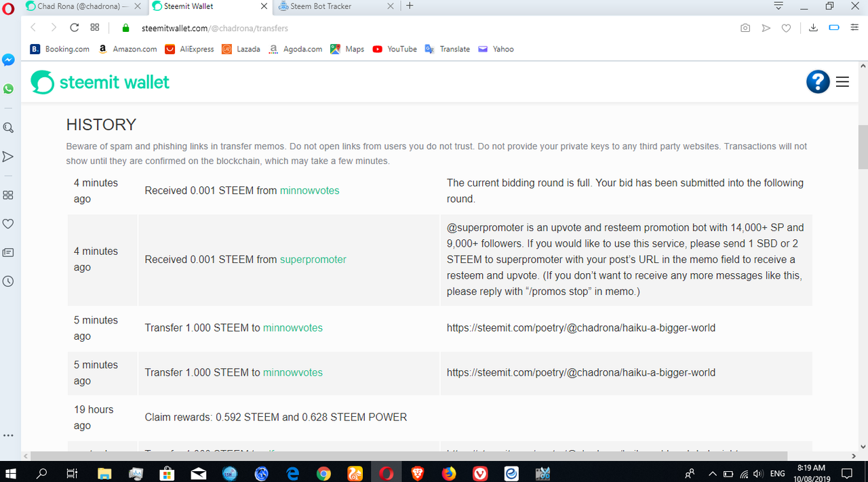Show hidden system tray icons
Image resolution: width=868 pixels, height=482 pixels.
(712, 473)
